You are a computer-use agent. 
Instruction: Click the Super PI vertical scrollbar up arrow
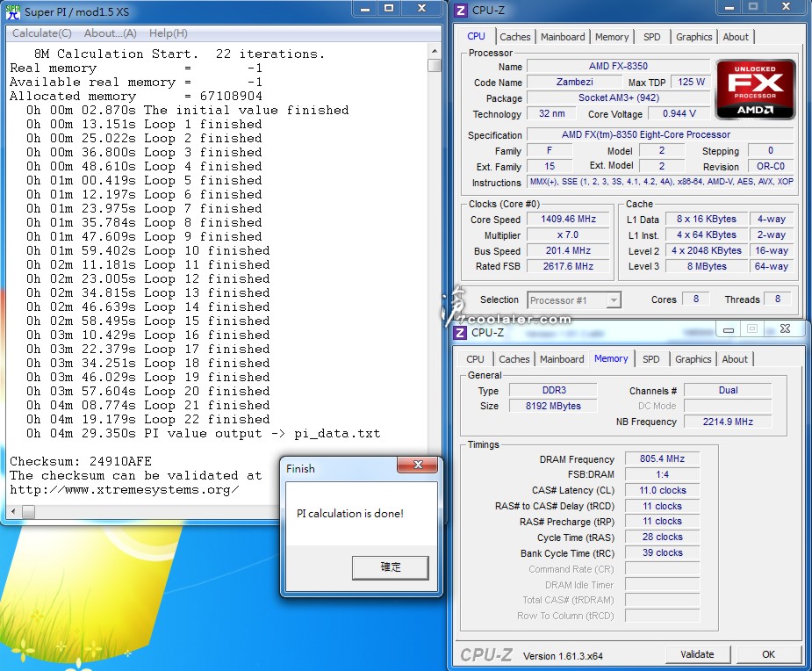tap(435, 51)
